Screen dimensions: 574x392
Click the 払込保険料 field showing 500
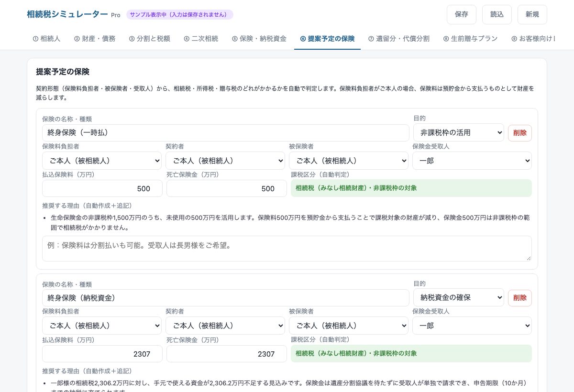[102, 188]
